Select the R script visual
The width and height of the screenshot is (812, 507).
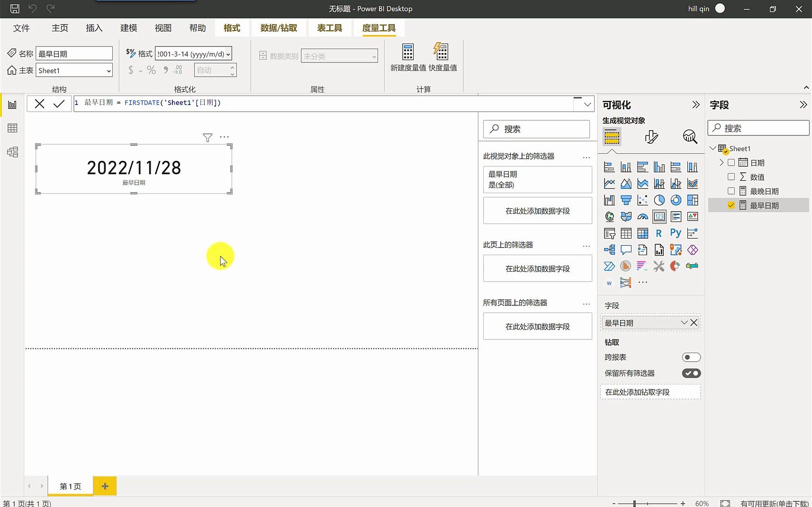[x=659, y=233]
